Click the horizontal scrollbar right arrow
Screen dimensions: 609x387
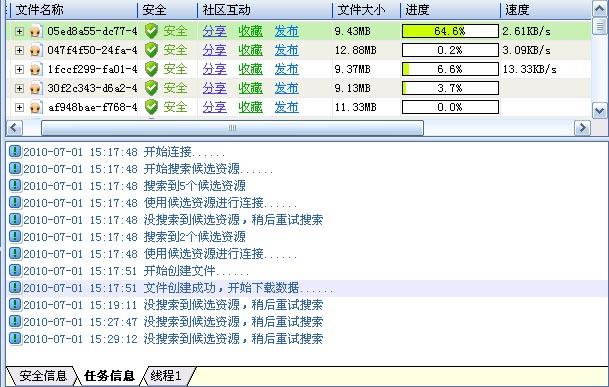(582, 128)
